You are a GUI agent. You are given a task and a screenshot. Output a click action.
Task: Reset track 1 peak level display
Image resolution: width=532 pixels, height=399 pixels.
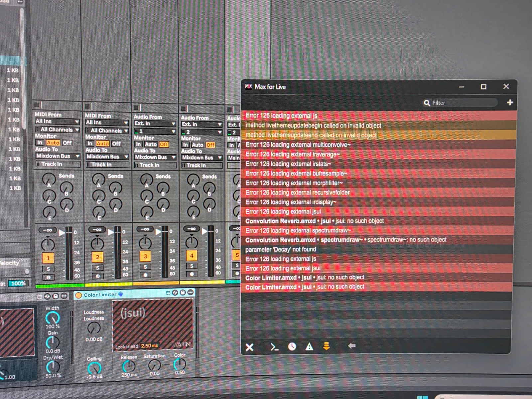point(48,230)
